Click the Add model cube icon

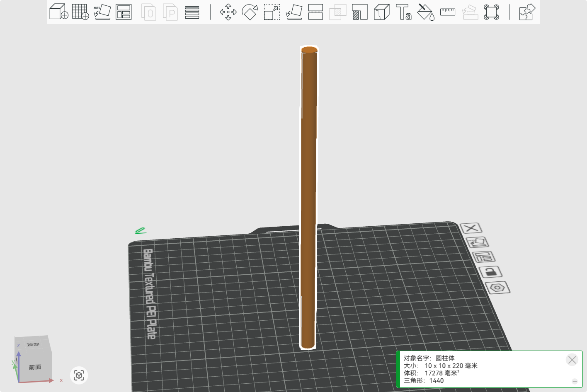click(58, 12)
